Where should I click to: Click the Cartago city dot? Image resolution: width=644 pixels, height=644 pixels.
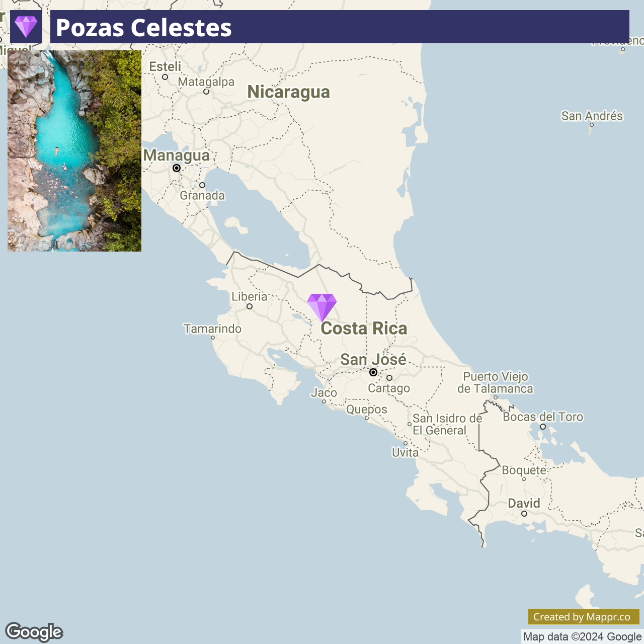[389, 378]
